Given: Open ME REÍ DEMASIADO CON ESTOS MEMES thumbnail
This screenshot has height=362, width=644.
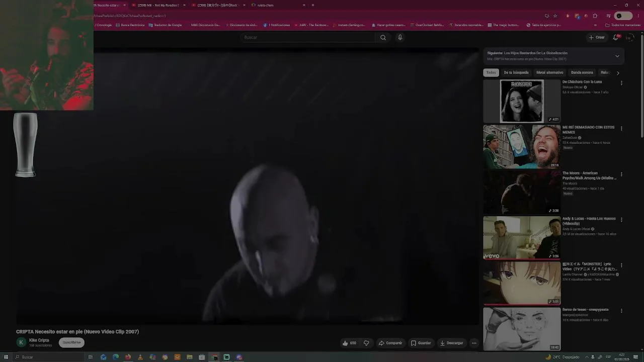Looking at the screenshot, I should pyautogui.click(x=522, y=146).
